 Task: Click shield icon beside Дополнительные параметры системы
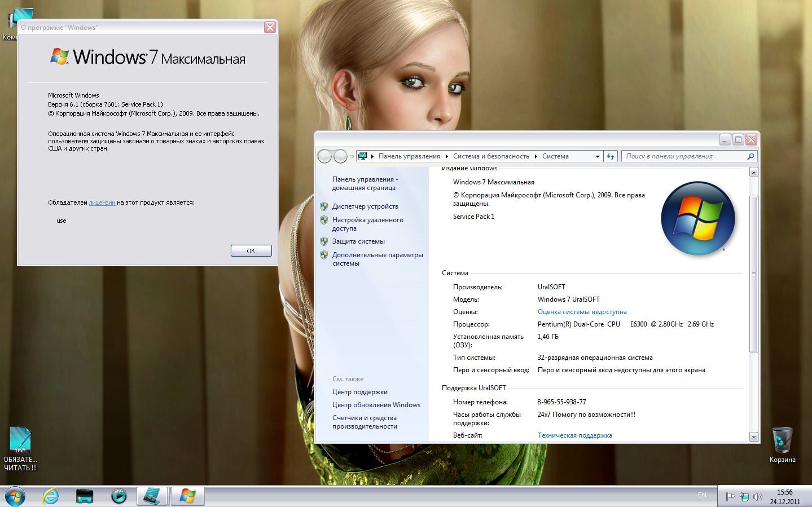[x=324, y=255]
